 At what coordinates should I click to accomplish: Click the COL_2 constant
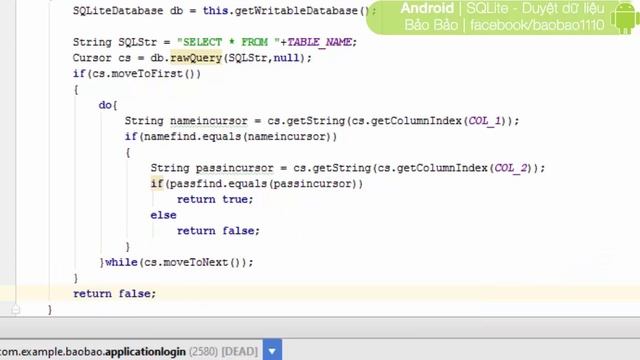pyautogui.click(x=511, y=168)
